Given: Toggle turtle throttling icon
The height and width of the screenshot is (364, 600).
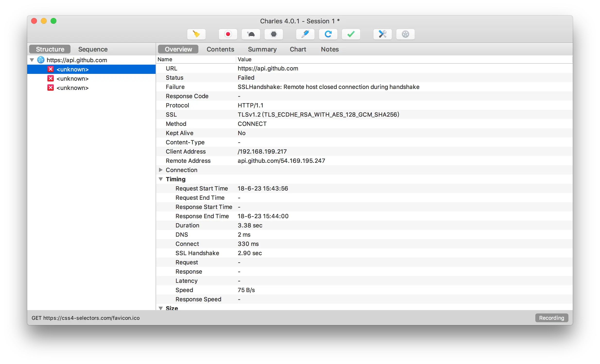Looking at the screenshot, I should coord(251,34).
